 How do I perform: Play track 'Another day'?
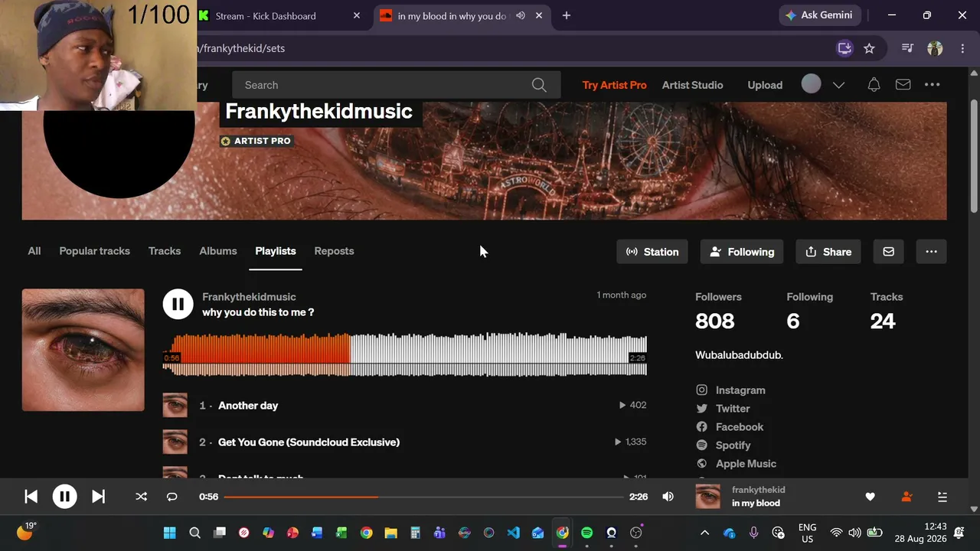click(x=248, y=406)
